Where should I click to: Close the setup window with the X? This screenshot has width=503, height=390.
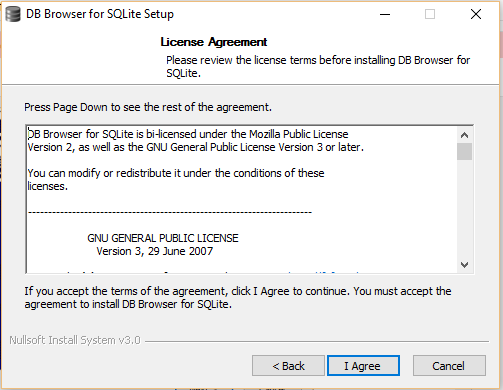(476, 14)
